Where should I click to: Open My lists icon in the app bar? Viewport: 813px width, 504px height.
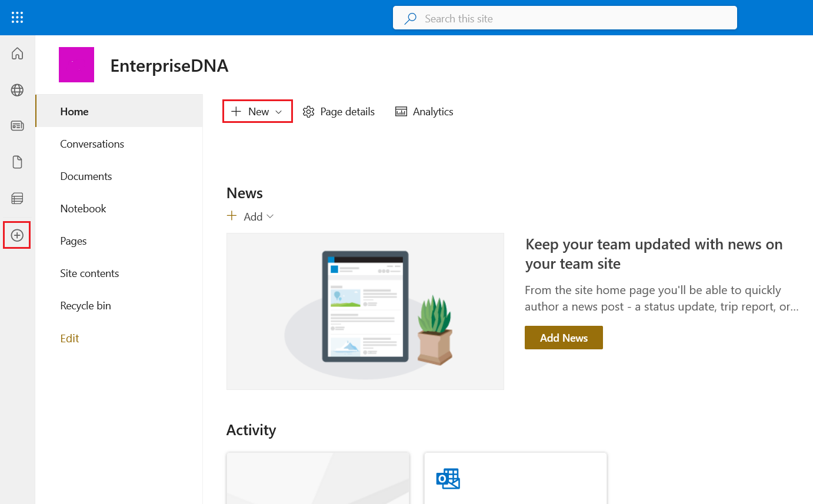[18, 199]
